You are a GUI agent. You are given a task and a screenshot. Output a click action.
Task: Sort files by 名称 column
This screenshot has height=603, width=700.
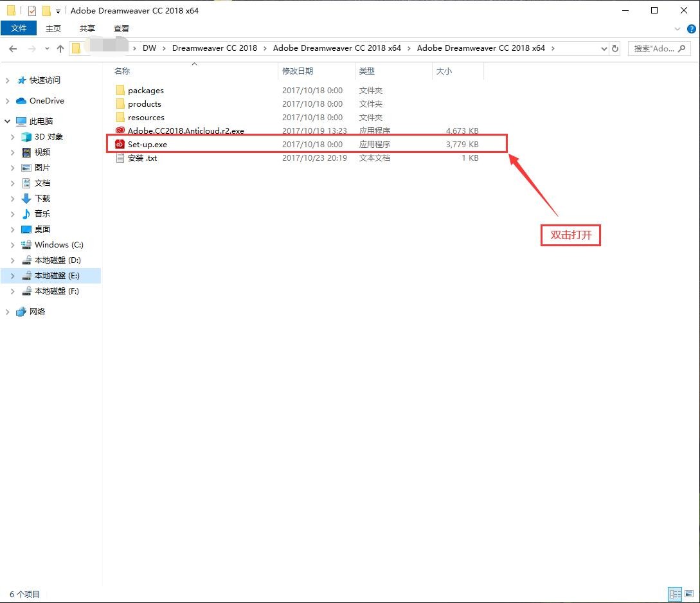click(122, 71)
